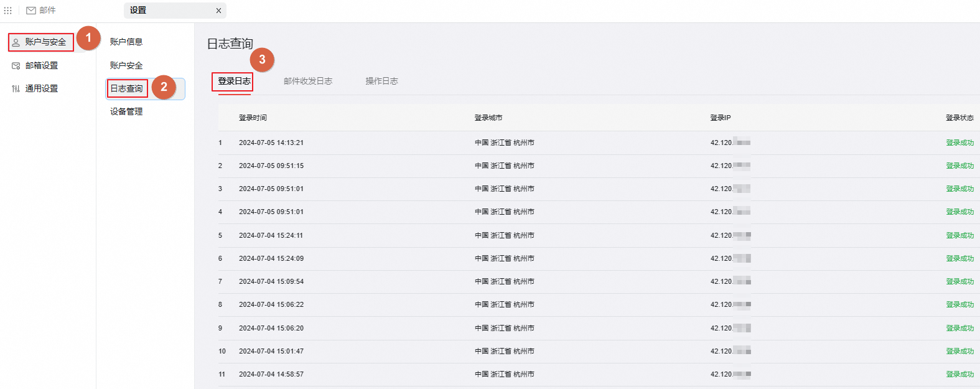Close the 设置 tab

point(218,11)
